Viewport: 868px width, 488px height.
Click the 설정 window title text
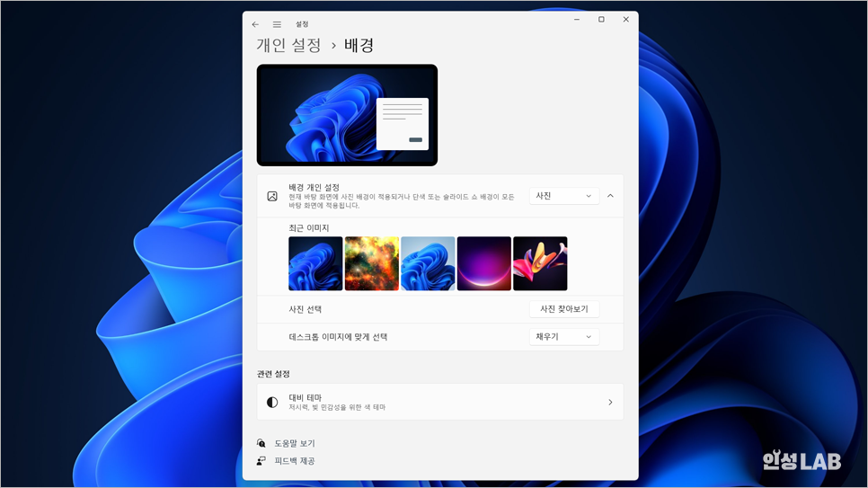[302, 24]
